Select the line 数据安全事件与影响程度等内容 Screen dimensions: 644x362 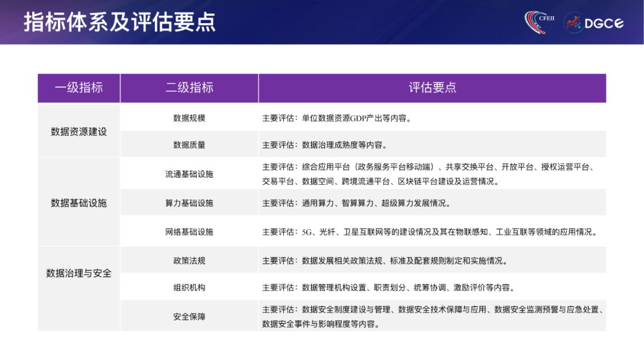pos(321,324)
